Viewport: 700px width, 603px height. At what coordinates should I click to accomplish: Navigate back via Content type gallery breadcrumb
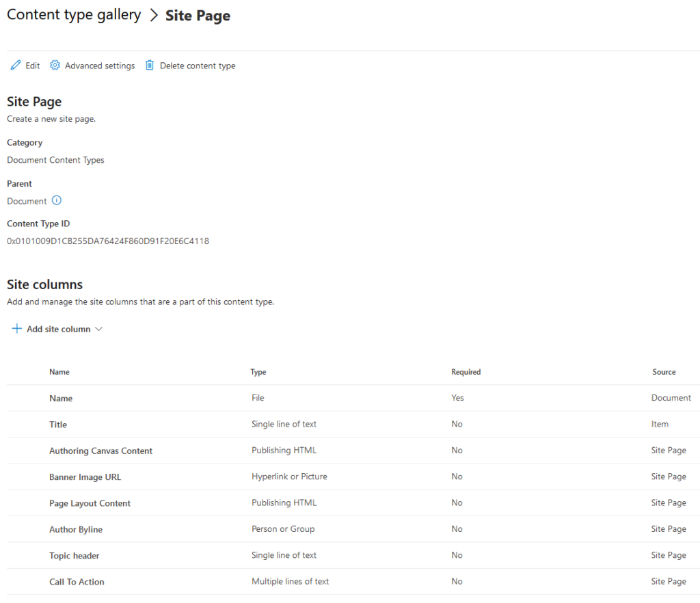pos(73,14)
